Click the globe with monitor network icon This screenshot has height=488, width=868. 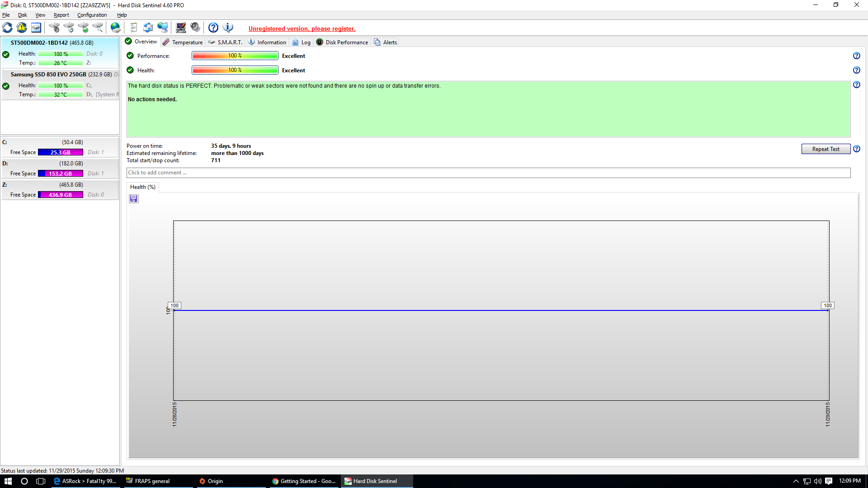pos(163,28)
